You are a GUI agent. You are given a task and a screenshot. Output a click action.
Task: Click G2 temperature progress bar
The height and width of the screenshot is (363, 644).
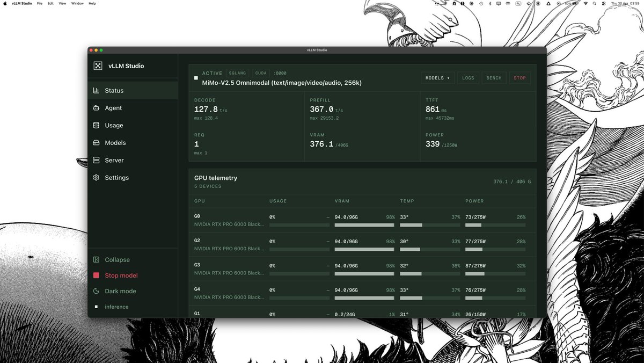point(430,249)
